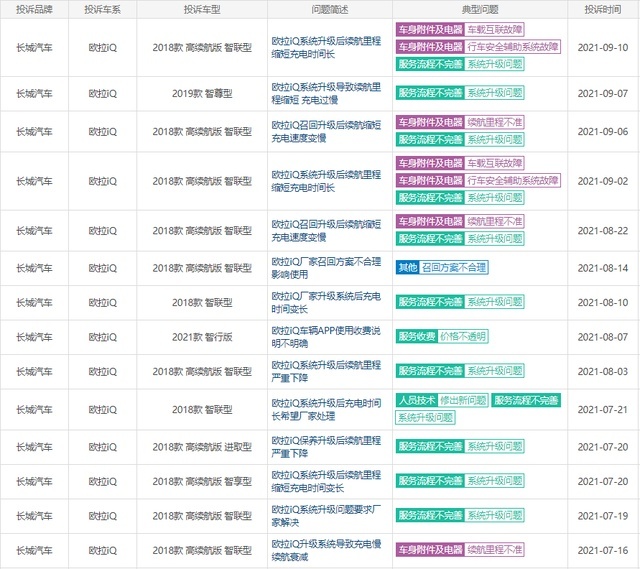The width and height of the screenshot is (640, 569).
Task: Click model cell 2018款 高续航版 智享型
Action: tap(202, 481)
